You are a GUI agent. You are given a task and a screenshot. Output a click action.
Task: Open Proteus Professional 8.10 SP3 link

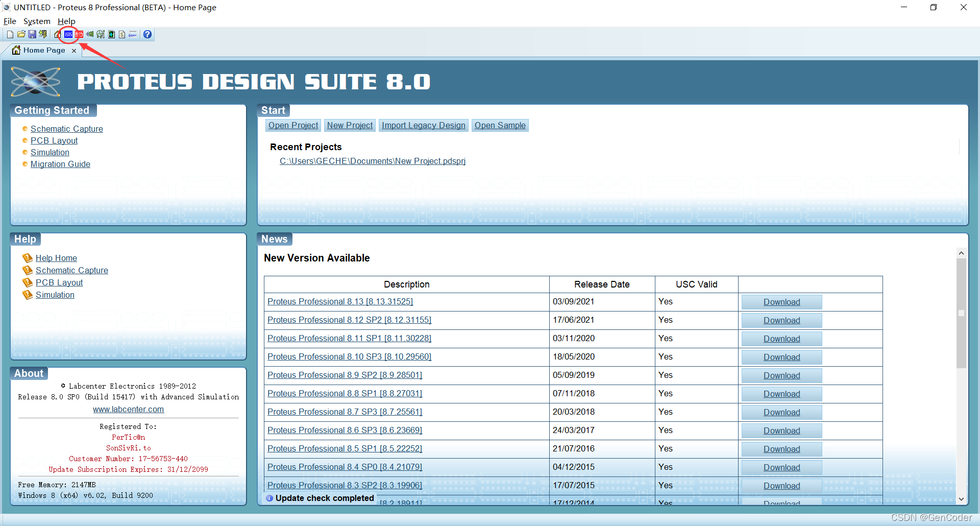pyautogui.click(x=350, y=356)
